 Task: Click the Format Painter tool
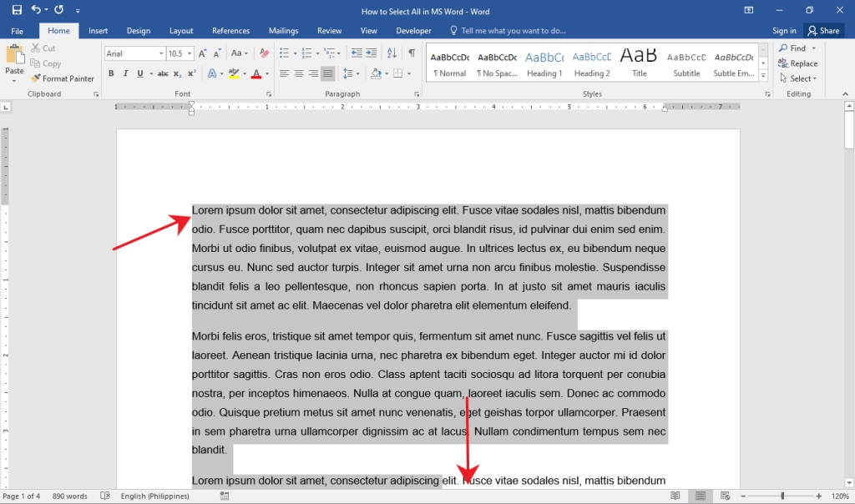[x=63, y=78]
